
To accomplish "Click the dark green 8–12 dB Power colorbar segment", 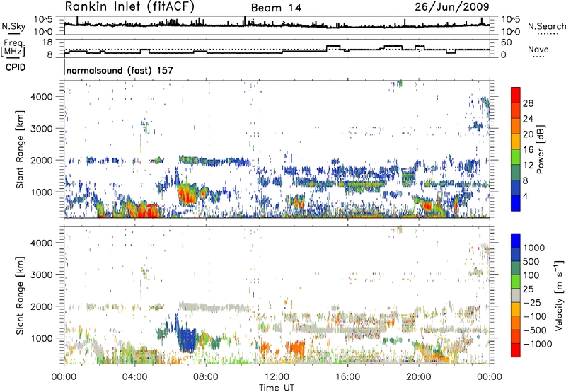I will click(516, 172).
